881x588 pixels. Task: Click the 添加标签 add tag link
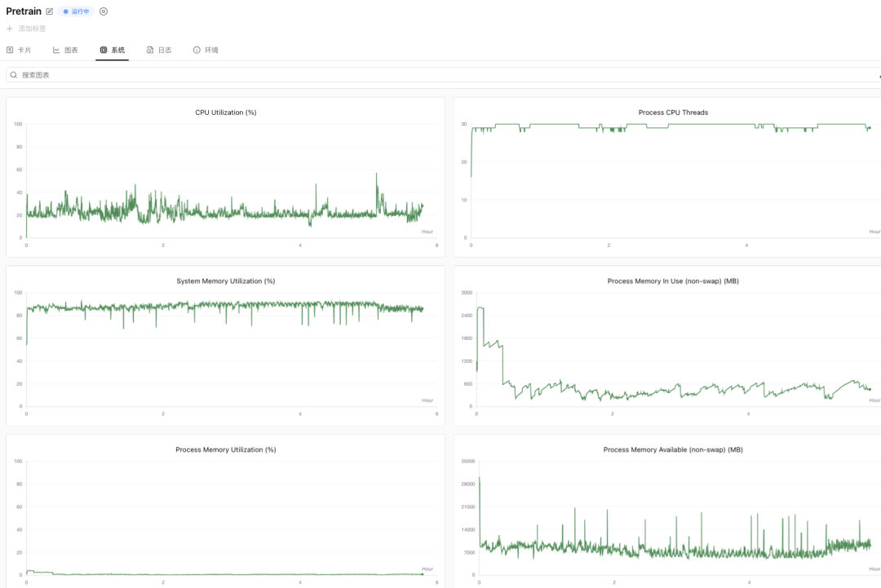pos(26,29)
